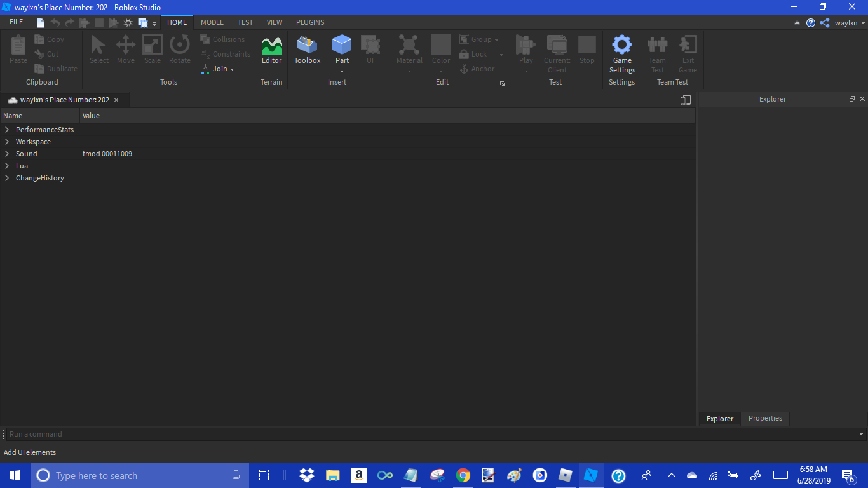Click the Value column header
Image resolution: width=868 pixels, height=488 pixels.
click(388, 116)
